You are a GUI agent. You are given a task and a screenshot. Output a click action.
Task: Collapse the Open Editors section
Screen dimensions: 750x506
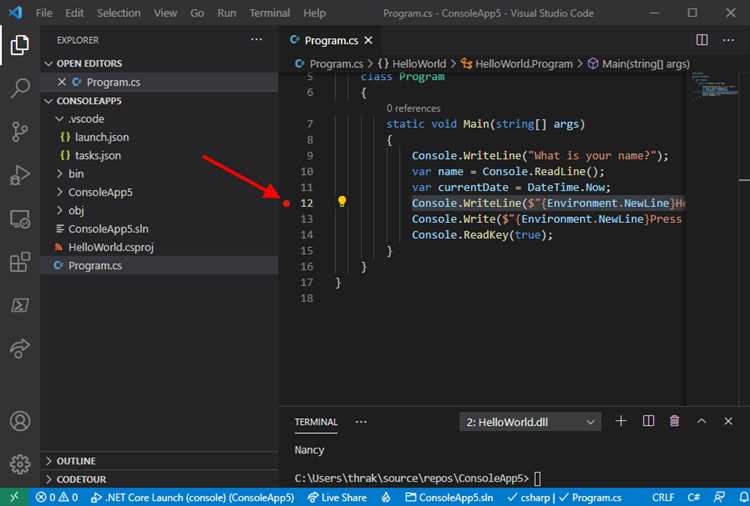(159, 63)
